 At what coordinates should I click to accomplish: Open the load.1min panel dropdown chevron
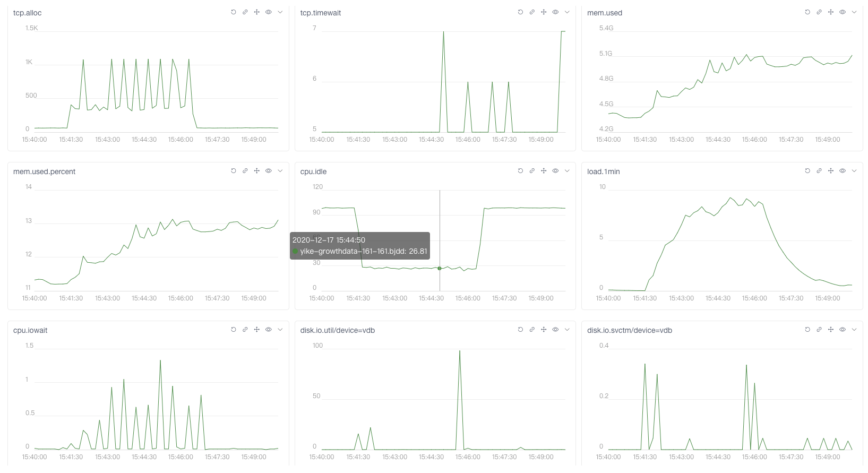click(x=854, y=171)
